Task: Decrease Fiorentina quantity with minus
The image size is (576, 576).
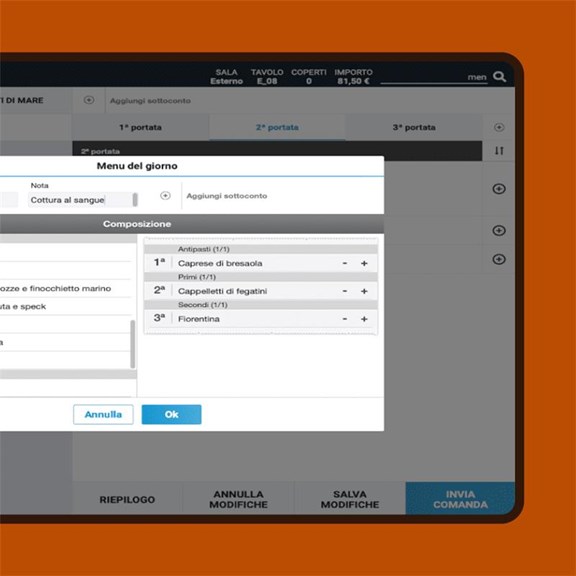Action: [x=345, y=319]
